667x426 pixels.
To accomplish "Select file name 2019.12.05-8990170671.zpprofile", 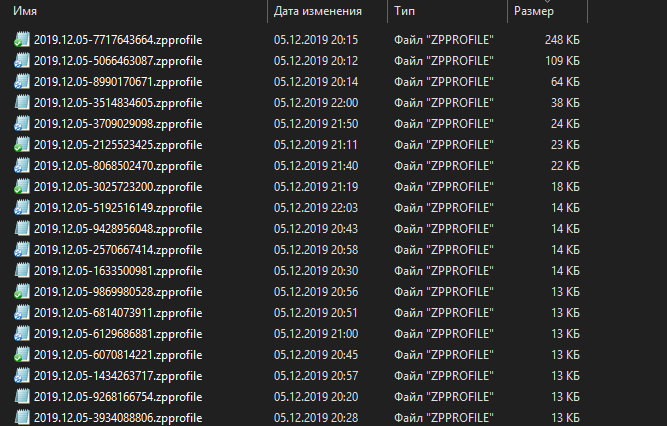I will point(118,81).
